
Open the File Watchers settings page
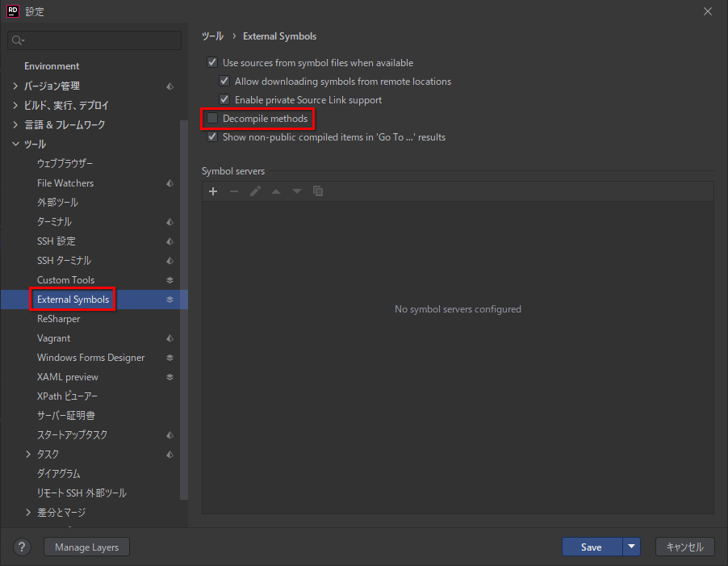(x=65, y=183)
